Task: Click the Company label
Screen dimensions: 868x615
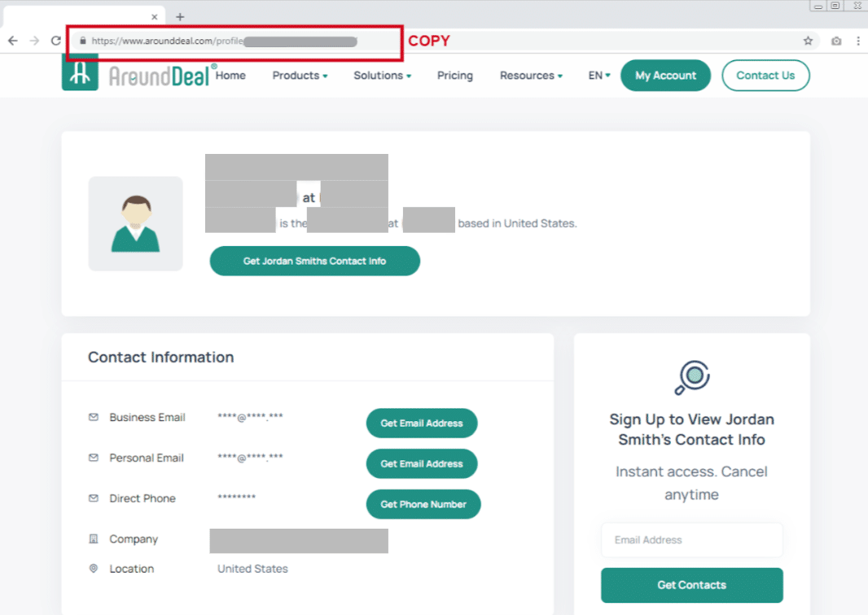Action: (x=134, y=538)
